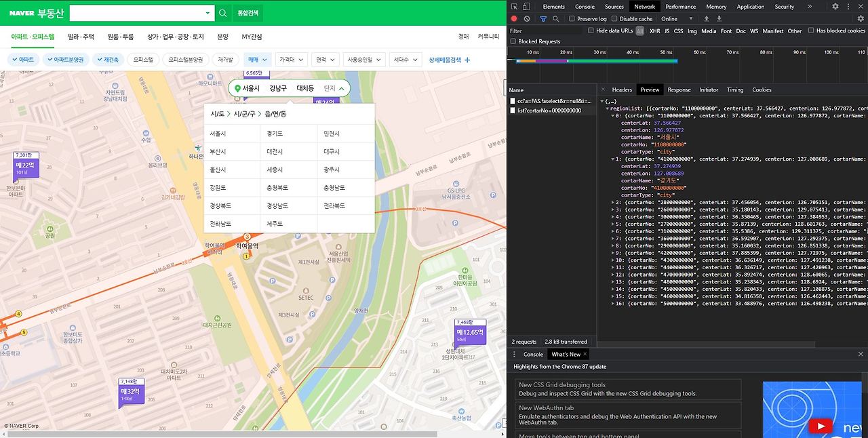Screen dimensions: 868x438
Task: Clear the network log
Action: click(527, 19)
